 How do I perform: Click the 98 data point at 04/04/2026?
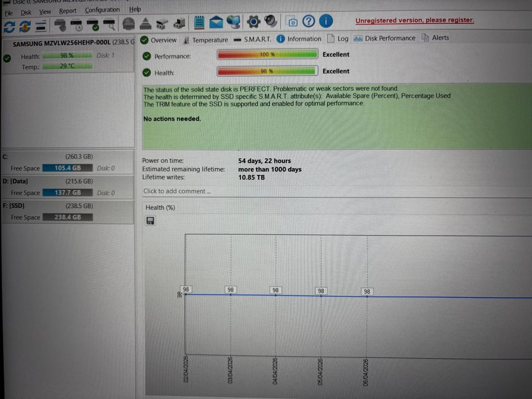[275, 291]
